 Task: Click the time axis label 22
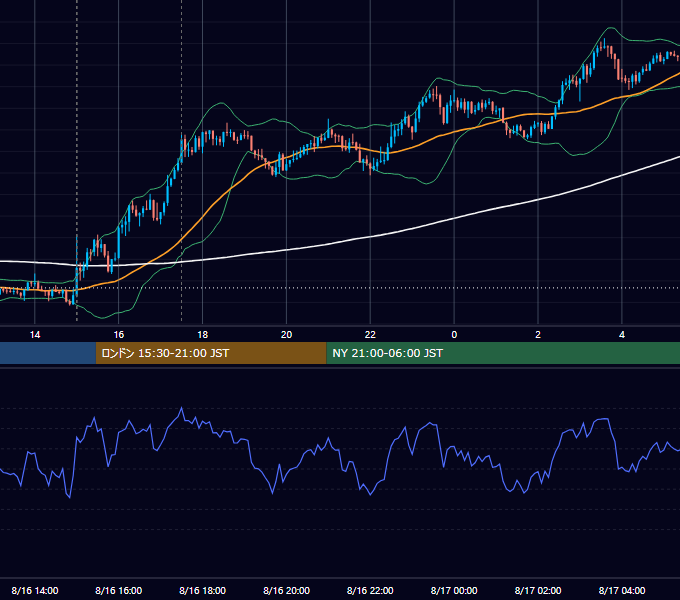pos(370,335)
